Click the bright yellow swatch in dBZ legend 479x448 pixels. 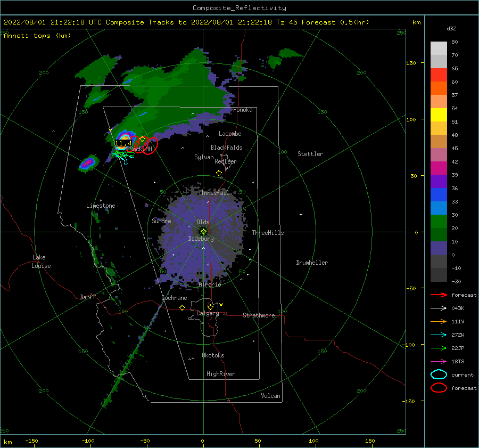[x=439, y=115]
